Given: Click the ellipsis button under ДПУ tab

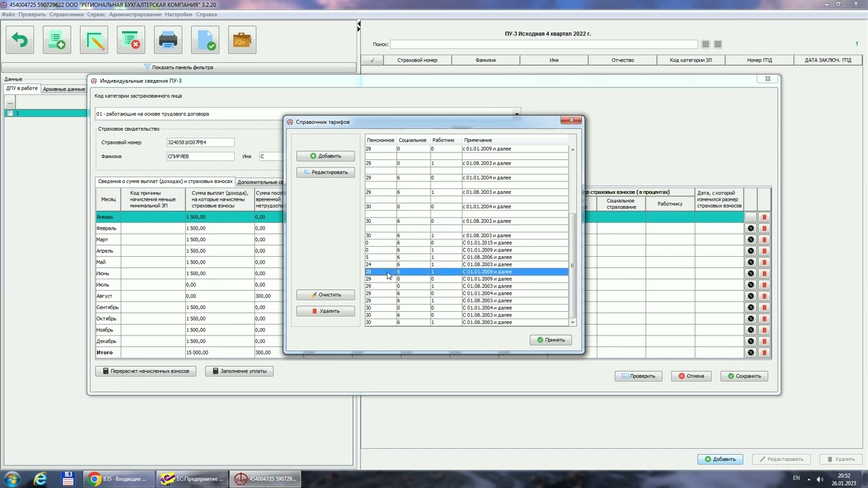Looking at the screenshot, I should (x=10, y=103).
